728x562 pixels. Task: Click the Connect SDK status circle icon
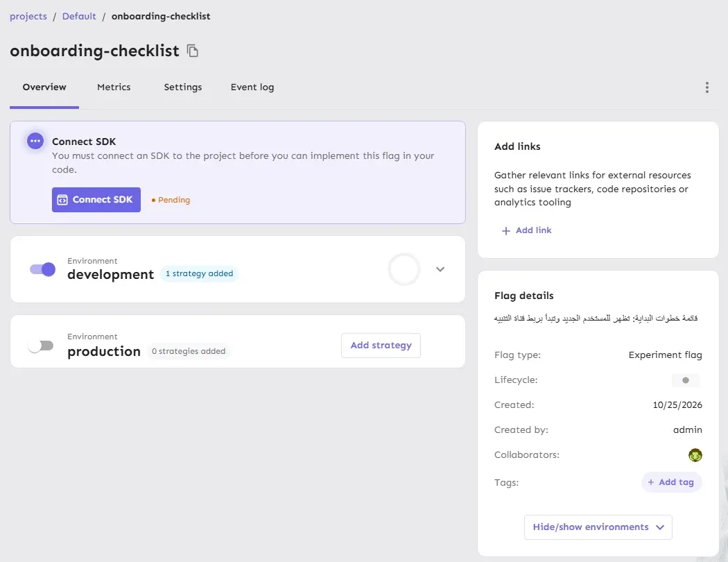tap(35, 141)
